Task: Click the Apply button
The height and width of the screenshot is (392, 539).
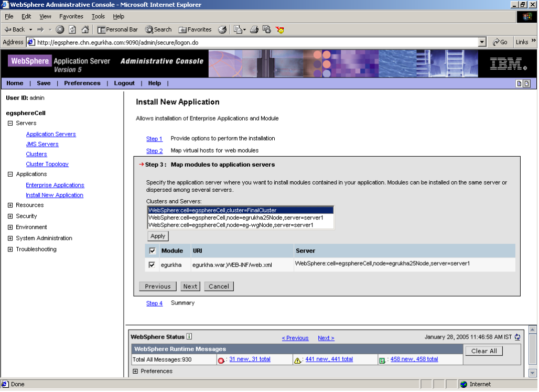Action: 158,236
